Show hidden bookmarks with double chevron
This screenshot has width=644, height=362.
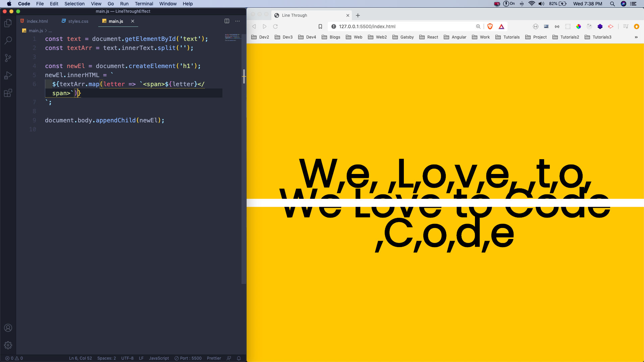[636, 37]
